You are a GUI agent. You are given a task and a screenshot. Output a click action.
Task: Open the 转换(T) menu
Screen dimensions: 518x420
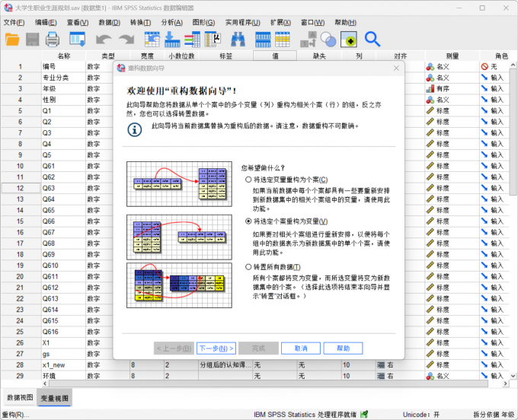click(140, 22)
